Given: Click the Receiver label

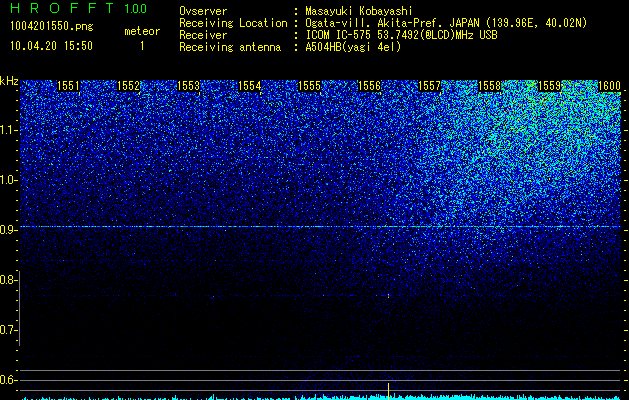Looking at the screenshot, I should point(203,35).
